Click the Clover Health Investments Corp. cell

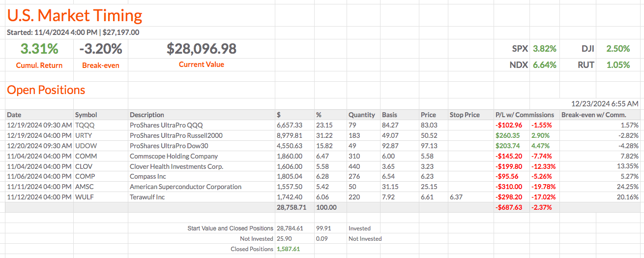176,166
